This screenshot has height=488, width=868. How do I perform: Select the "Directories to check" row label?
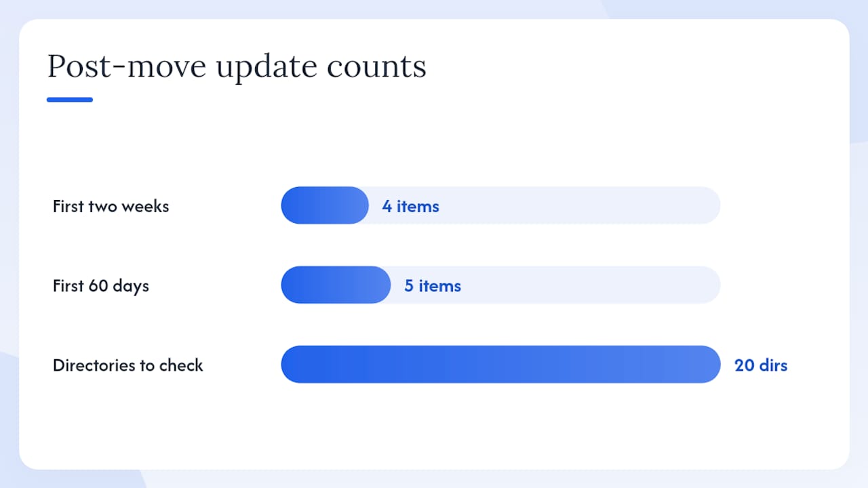coord(128,365)
